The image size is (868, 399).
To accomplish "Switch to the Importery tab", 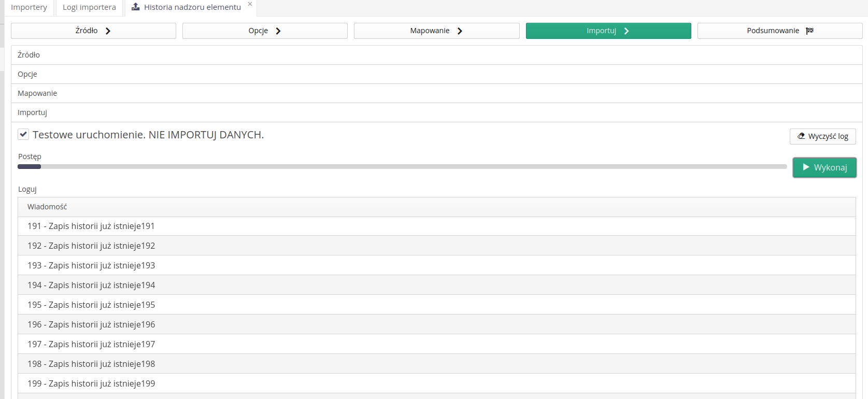I will (29, 7).
